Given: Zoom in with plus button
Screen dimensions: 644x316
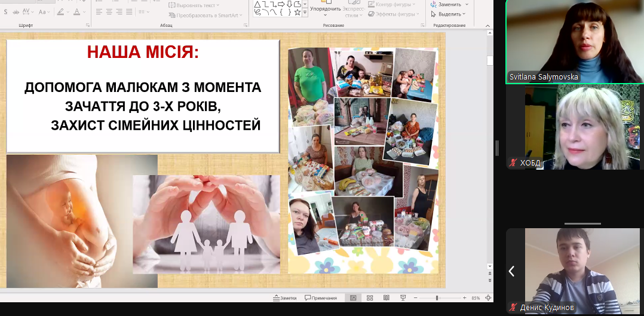Looking at the screenshot, I should click(x=465, y=298).
